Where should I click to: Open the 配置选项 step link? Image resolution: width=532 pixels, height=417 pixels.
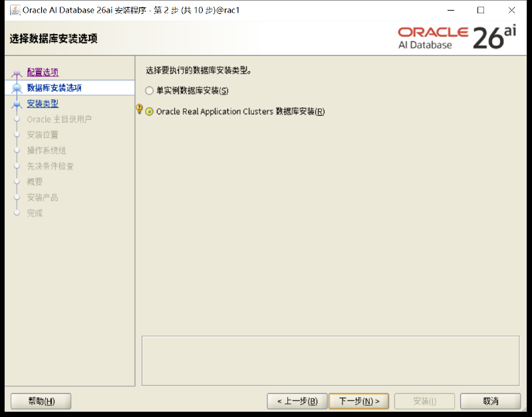point(43,72)
